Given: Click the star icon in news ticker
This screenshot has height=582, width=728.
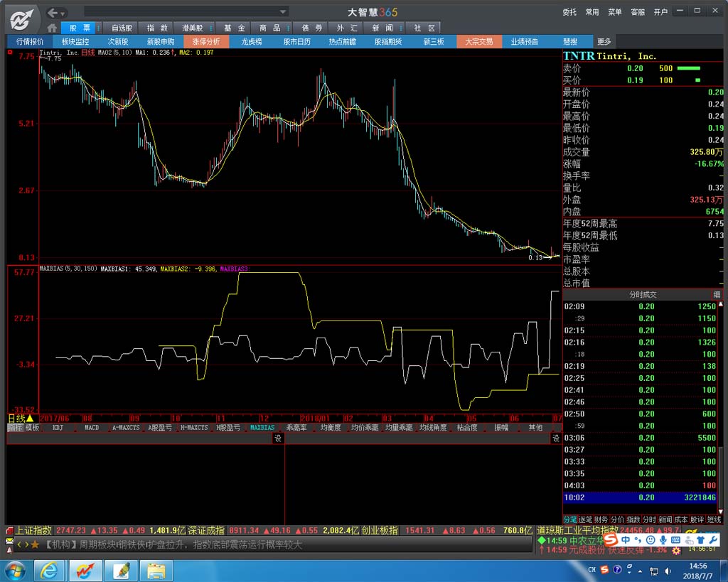Looking at the screenshot, I should [x=35, y=545].
